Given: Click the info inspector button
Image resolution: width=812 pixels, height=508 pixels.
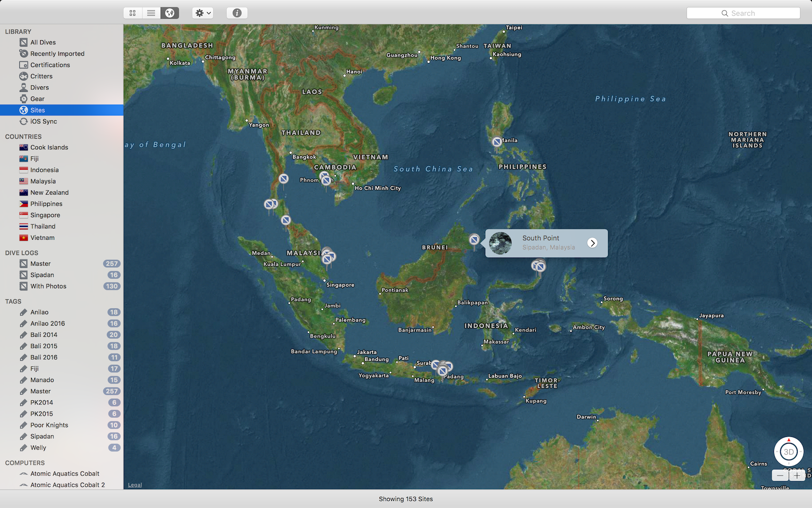Looking at the screenshot, I should [237, 13].
